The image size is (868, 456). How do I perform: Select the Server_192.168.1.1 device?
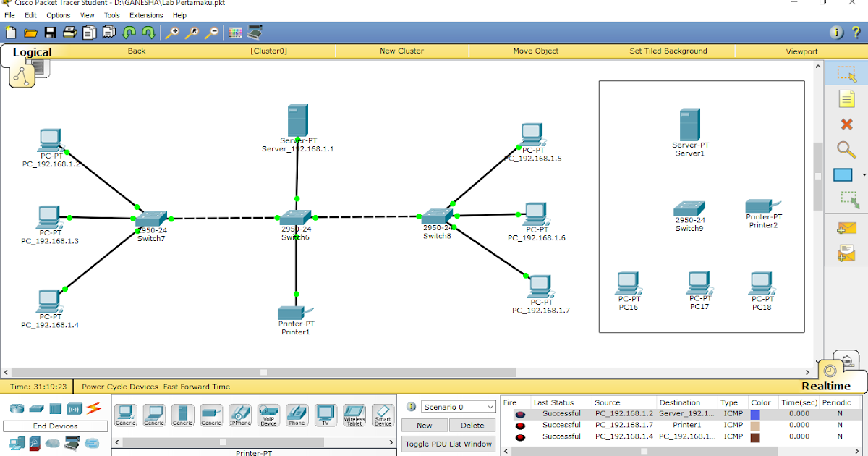[297, 120]
